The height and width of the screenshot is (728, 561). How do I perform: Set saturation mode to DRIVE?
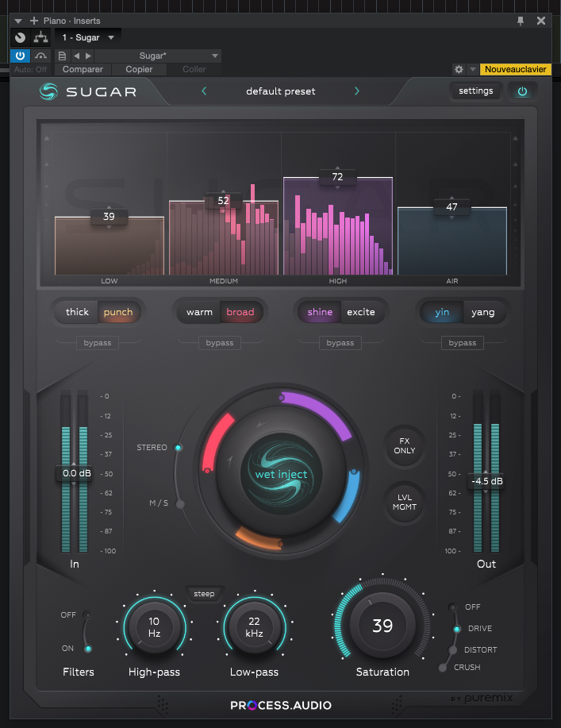point(457,629)
